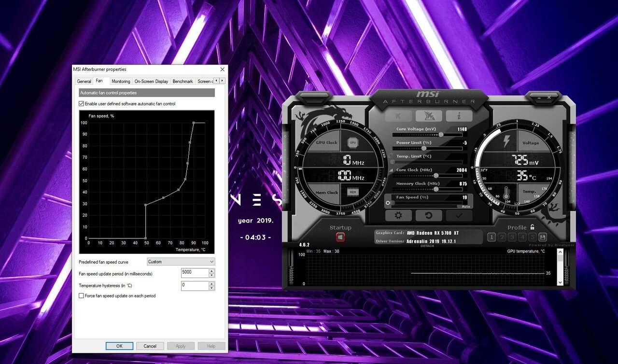The height and width of the screenshot is (364, 618).
Task: Click the monitoring graph scrollbar thumb
Action: click(x=560, y=258)
